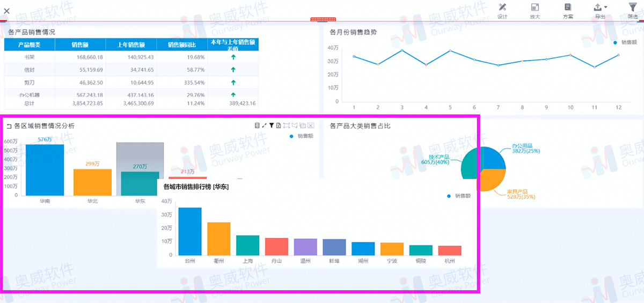Click the diagonal expand arrows in regional chart

(264, 125)
